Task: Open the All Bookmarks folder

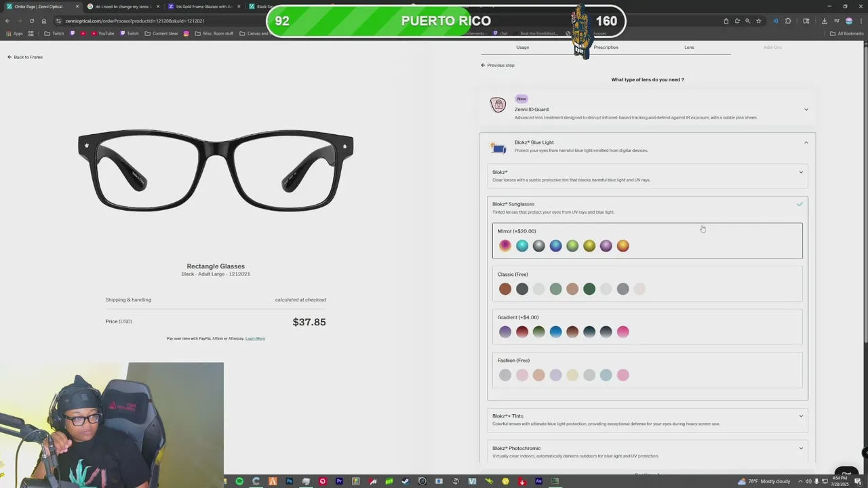Action: pyautogui.click(x=846, y=33)
